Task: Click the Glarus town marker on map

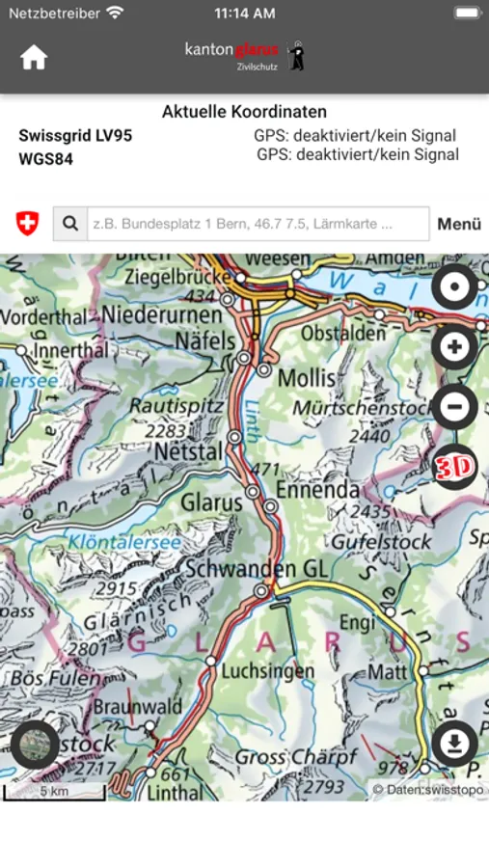Action: point(253,491)
